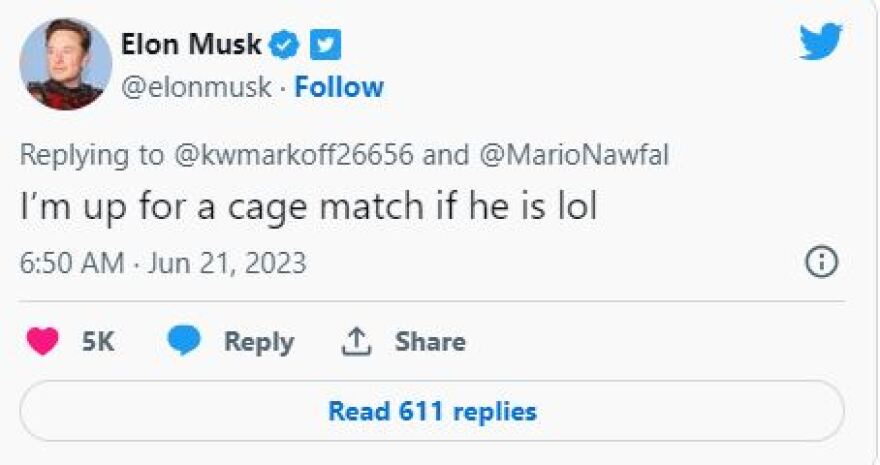
Task: Click the Share text label
Action: 430,342
